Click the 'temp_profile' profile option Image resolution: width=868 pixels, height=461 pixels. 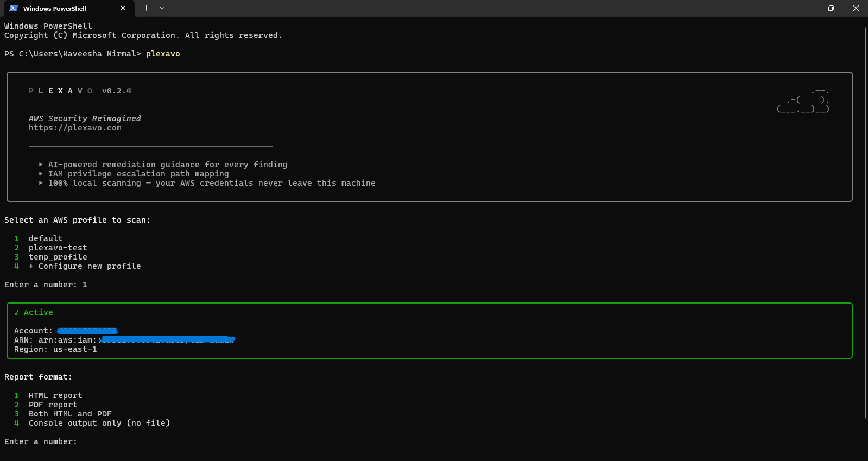(58, 257)
